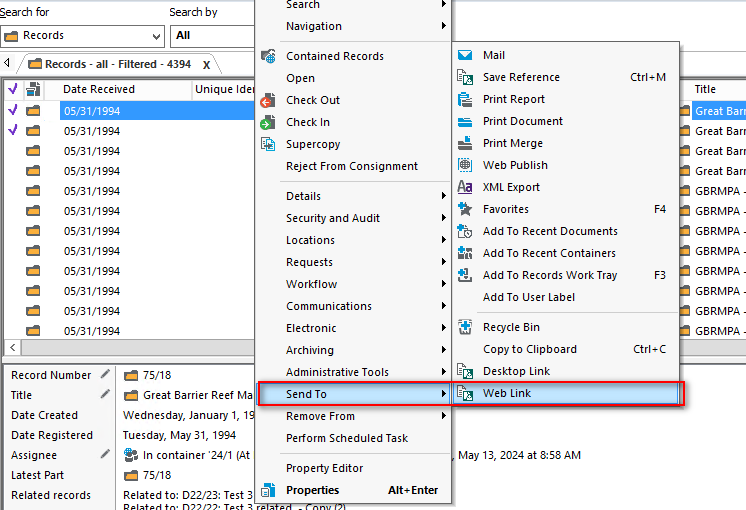Click the 75/18 Record Number value
Viewport: 746px width, 510px height.
click(x=157, y=375)
